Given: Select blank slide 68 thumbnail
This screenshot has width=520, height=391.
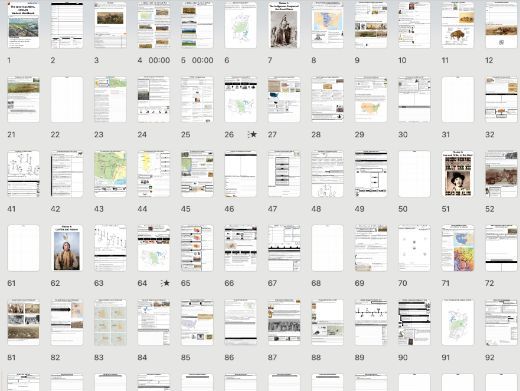Looking at the screenshot, I should pos(327,248).
